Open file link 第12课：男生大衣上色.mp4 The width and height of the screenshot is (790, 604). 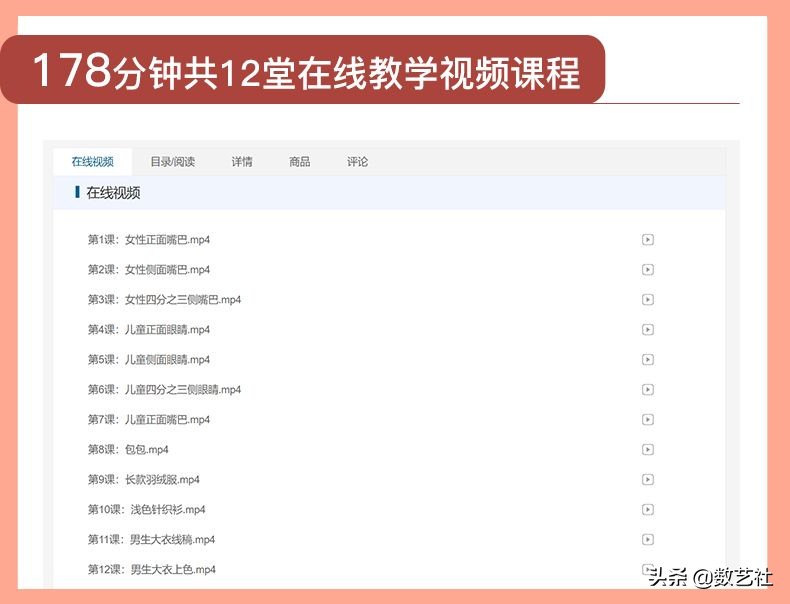pos(151,570)
